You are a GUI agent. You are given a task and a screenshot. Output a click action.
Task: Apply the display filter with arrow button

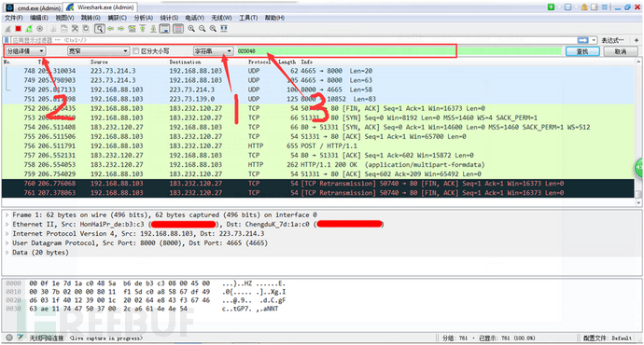[x=582, y=40]
